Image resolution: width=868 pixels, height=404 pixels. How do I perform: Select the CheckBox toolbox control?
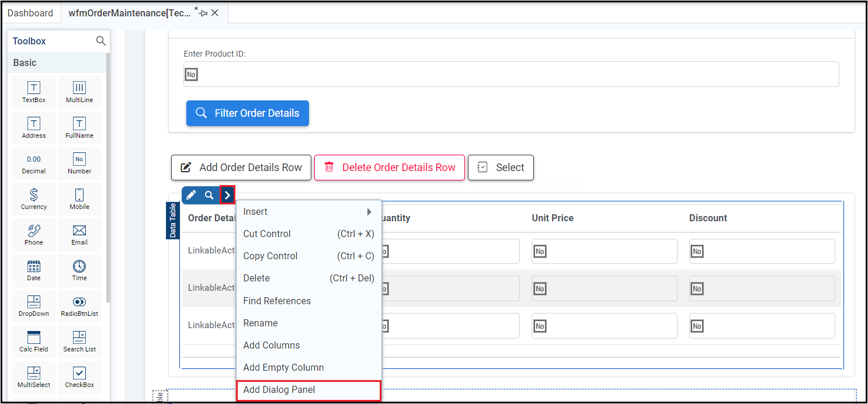[79, 377]
